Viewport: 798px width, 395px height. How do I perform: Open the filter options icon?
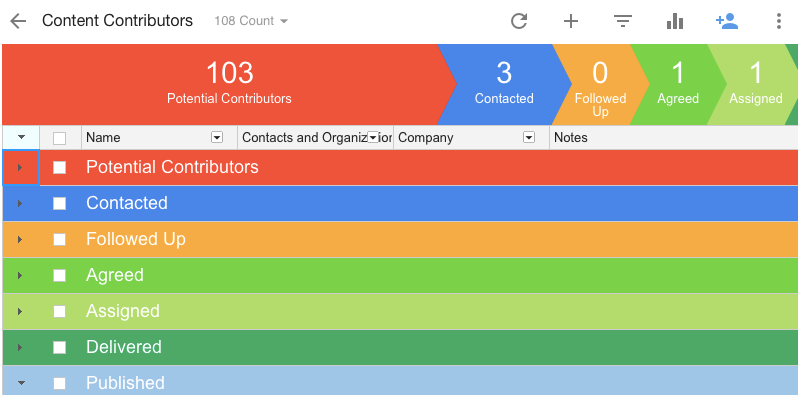click(x=623, y=21)
